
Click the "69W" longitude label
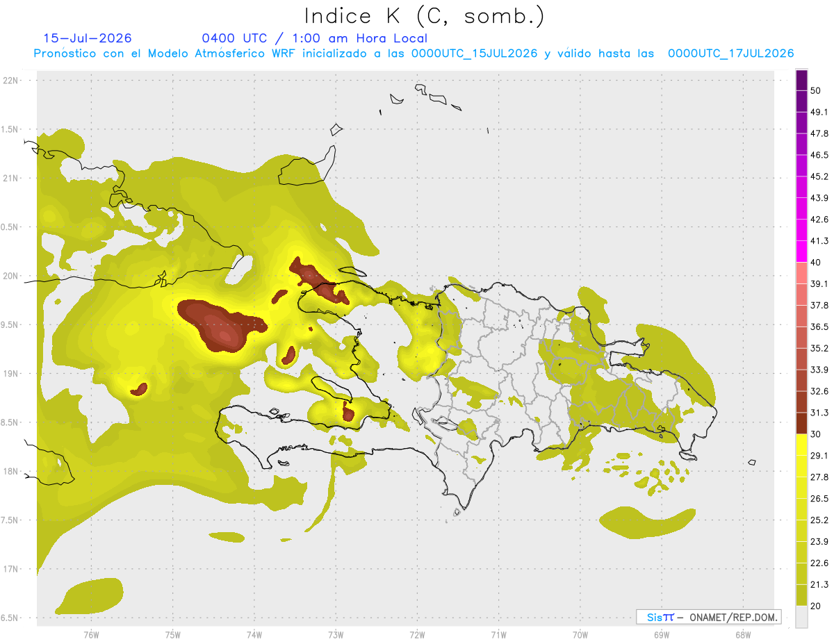(x=662, y=634)
